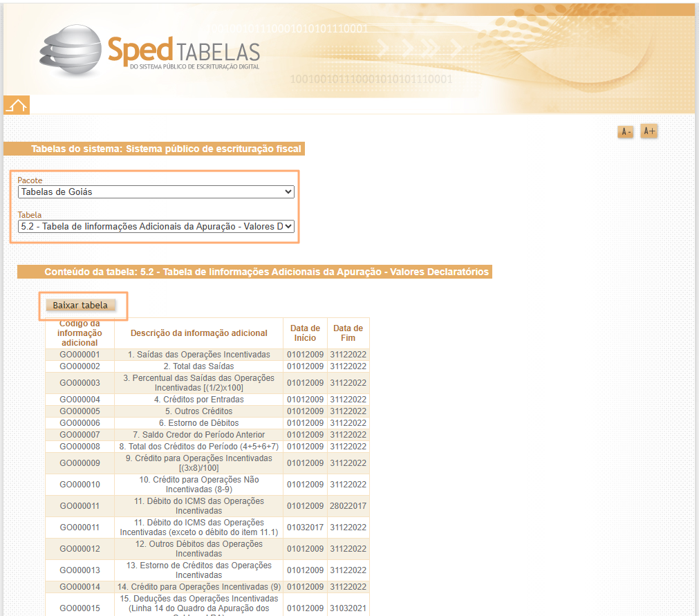Viewport: 699px width, 616px height.
Task: Click the Data de Fim column header
Action: pos(348,333)
